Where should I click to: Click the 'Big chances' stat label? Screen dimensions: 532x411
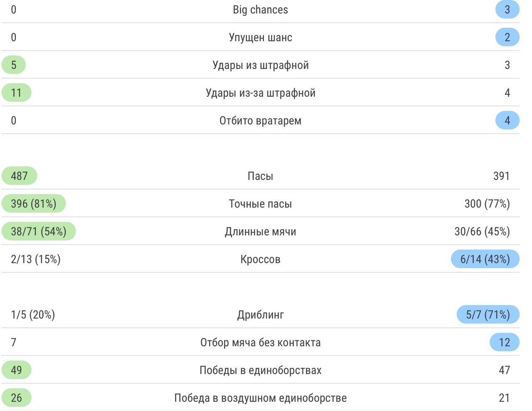click(260, 10)
